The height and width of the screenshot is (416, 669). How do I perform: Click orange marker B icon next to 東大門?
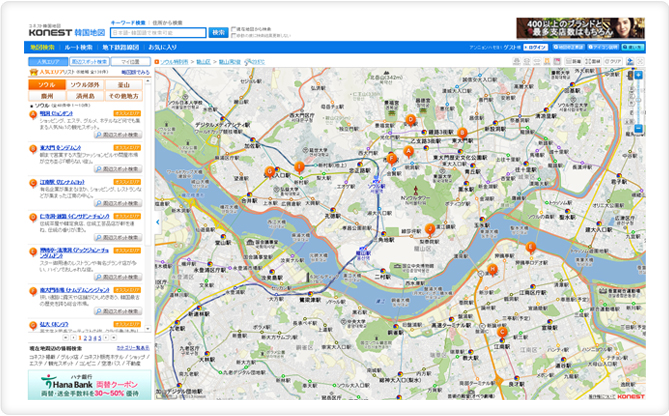coord(33,148)
